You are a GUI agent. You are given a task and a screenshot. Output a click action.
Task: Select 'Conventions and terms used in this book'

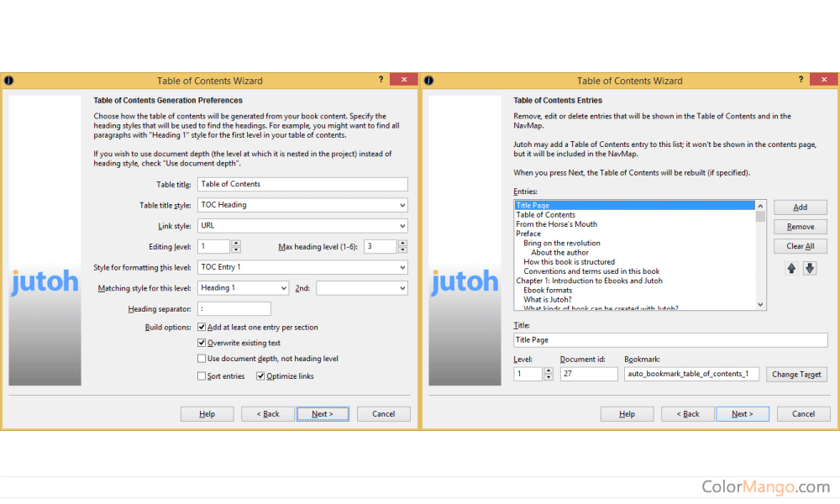(591, 271)
